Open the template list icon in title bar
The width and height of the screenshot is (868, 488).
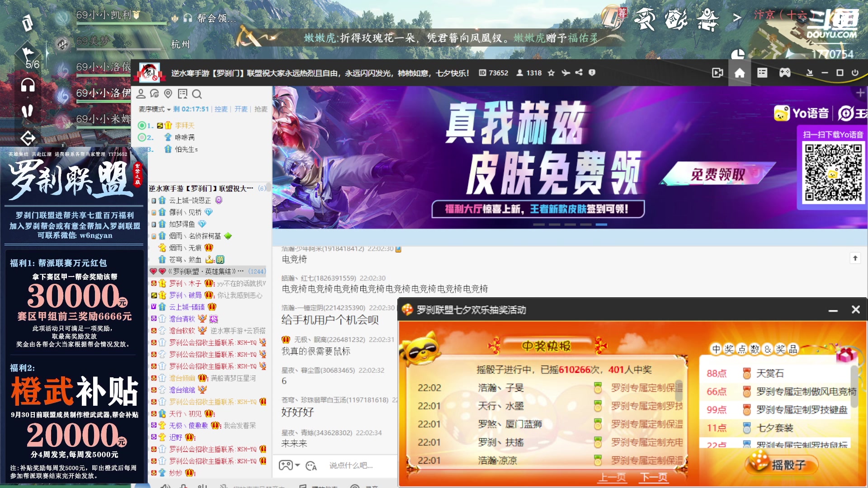[x=762, y=73]
